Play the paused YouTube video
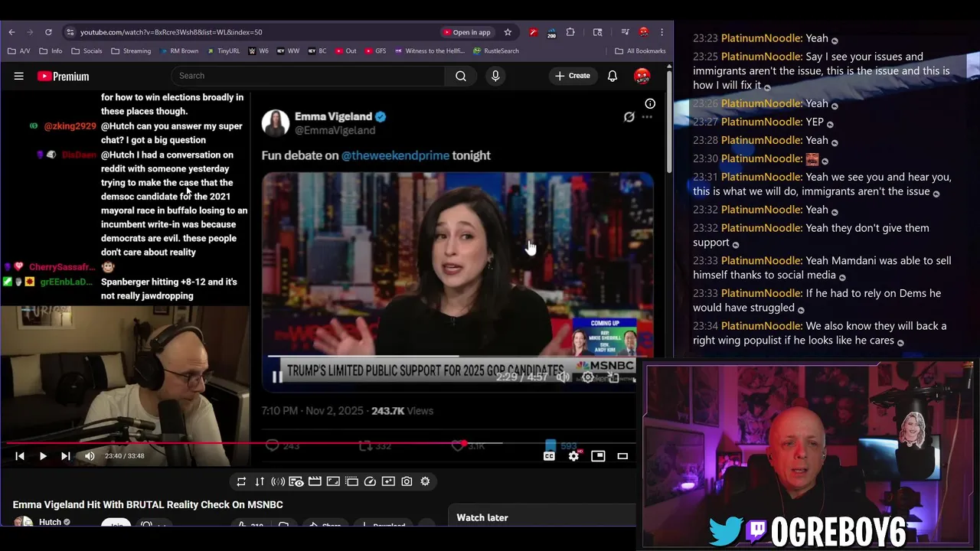 click(x=43, y=456)
